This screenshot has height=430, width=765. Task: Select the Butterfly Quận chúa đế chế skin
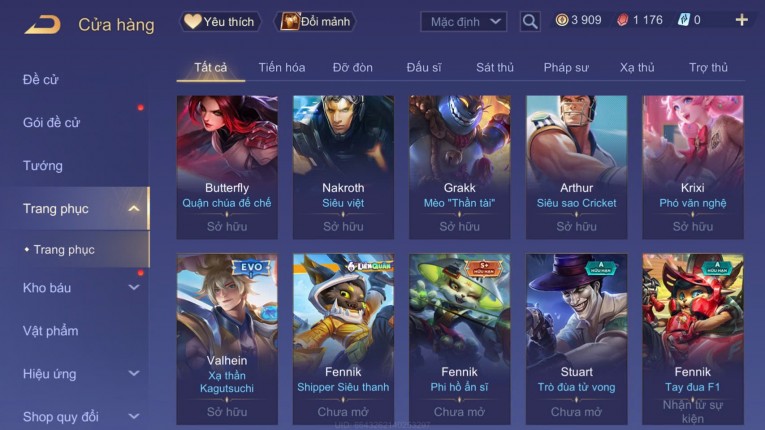(227, 167)
